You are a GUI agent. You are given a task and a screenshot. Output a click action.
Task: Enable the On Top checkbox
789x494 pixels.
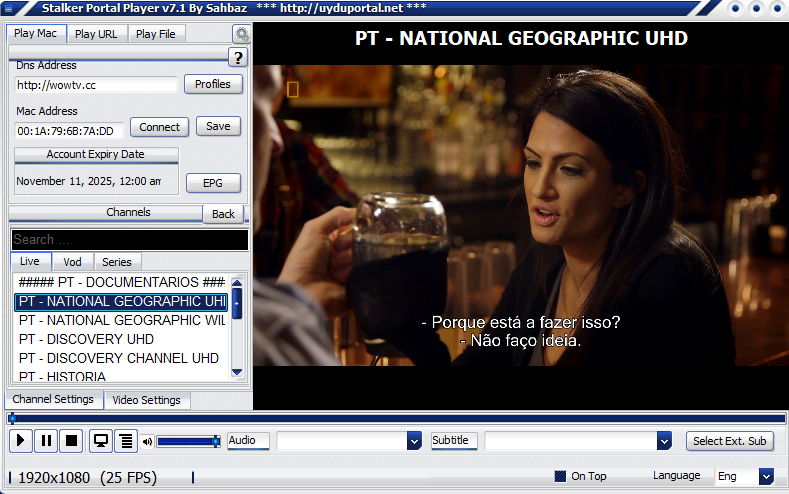tap(560, 476)
